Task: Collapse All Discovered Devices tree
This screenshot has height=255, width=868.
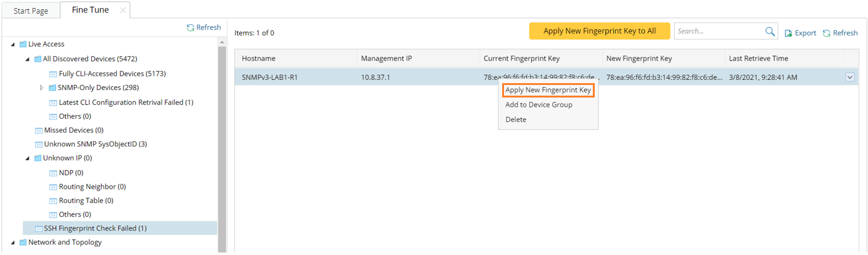Action: 28,59
